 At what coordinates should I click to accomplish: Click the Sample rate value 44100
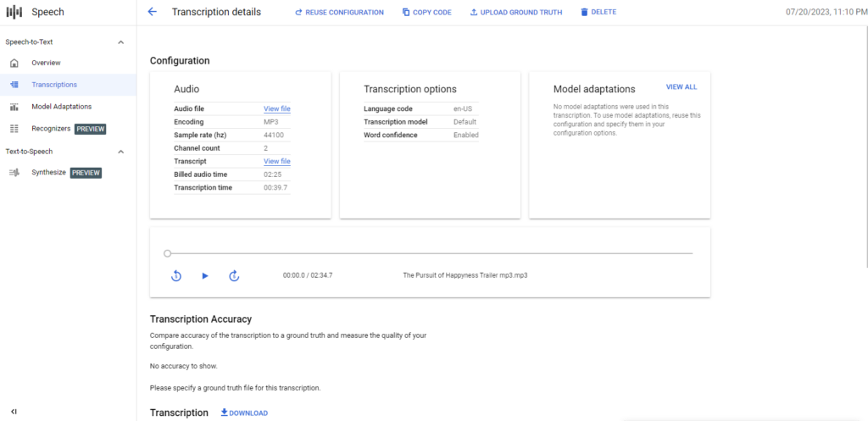click(x=274, y=135)
